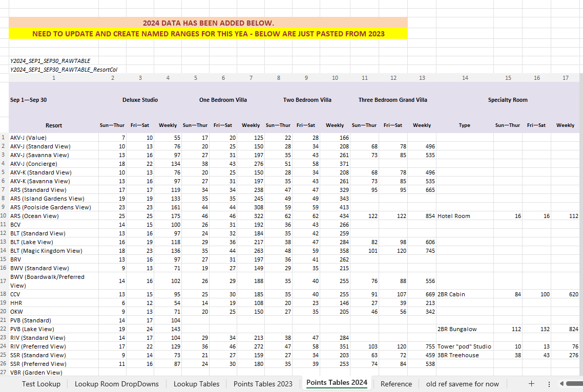Open the Lookup Room DropDowns sheet

[x=117, y=384]
